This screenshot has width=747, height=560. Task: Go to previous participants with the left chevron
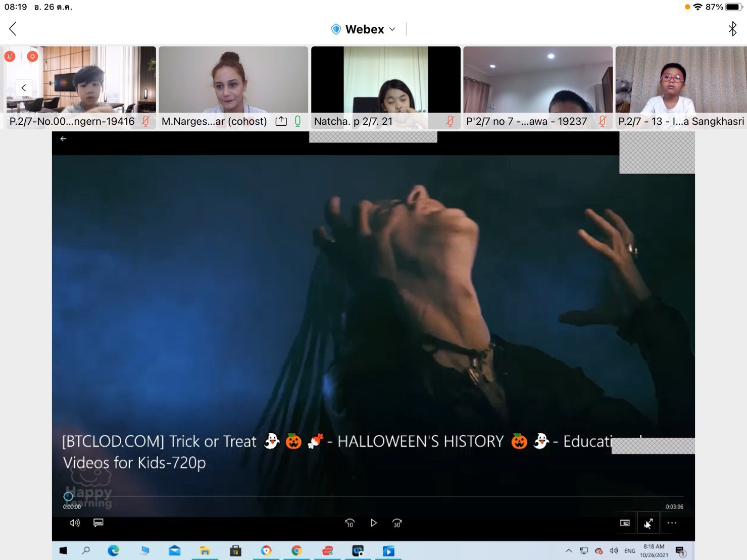click(24, 88)
